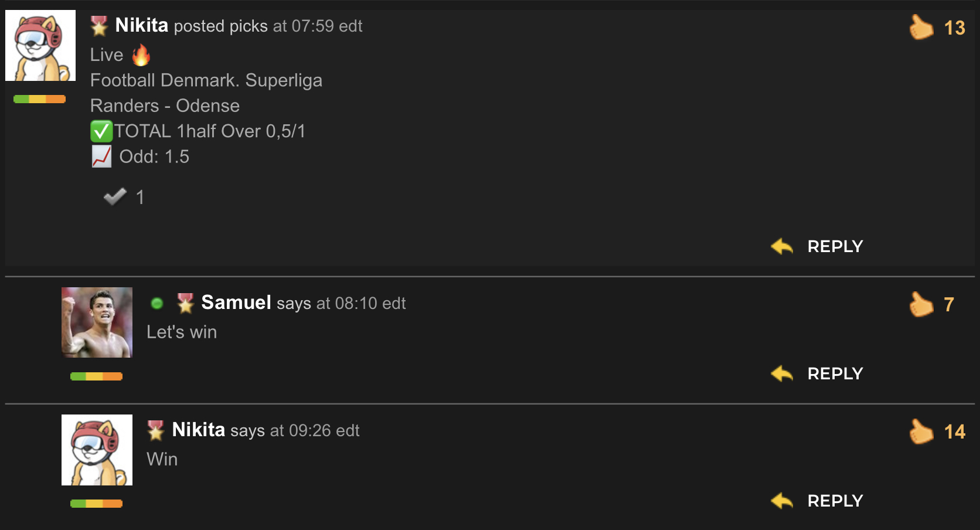Image resolution: width=980 pixels, height=530 pixels.
Task: Open Nikita's shiba avatar on the top post
Action: [40, 45]
